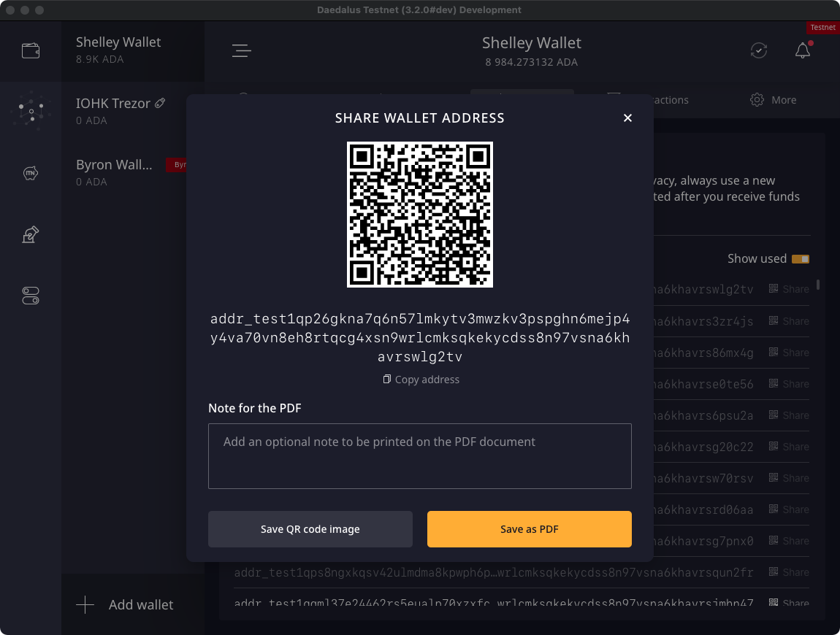Click the hamburger menu beside the wallet header

click(241, 51)
